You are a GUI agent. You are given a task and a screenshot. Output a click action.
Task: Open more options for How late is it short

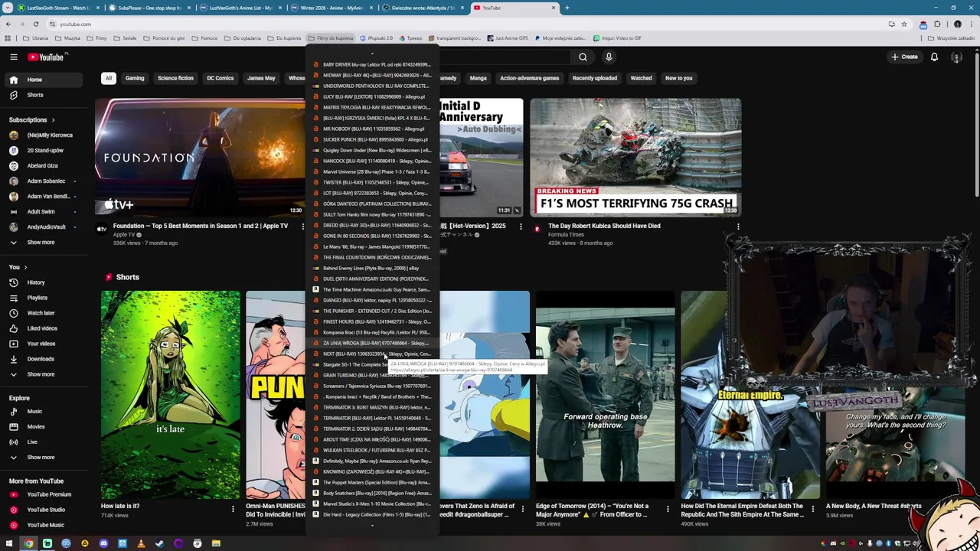(x=233, y=508)
